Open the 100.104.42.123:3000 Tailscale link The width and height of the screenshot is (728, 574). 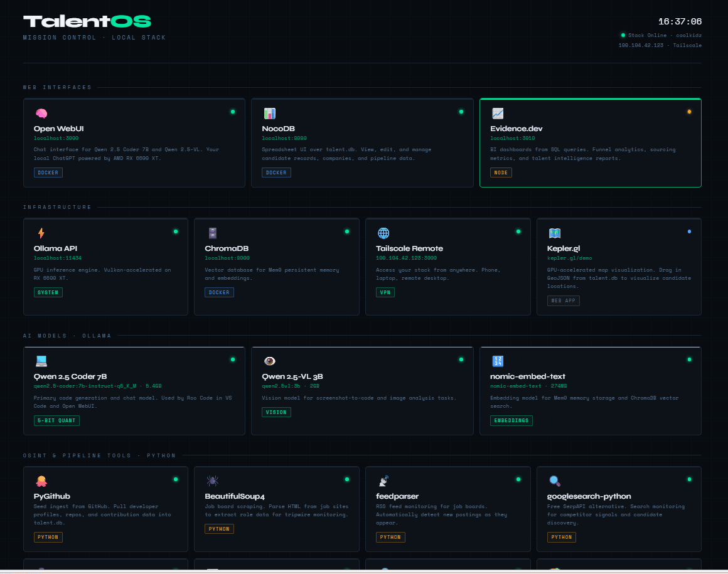point(406,258)
